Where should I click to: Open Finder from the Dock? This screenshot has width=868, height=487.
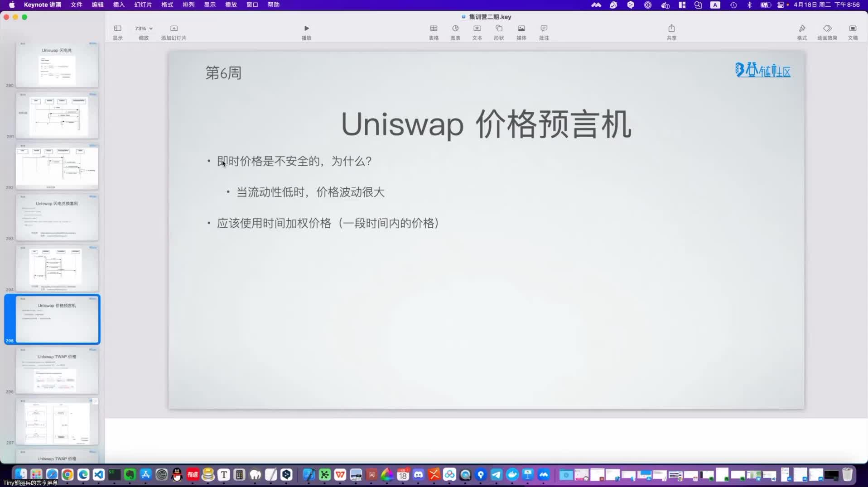tap(21, 474)
